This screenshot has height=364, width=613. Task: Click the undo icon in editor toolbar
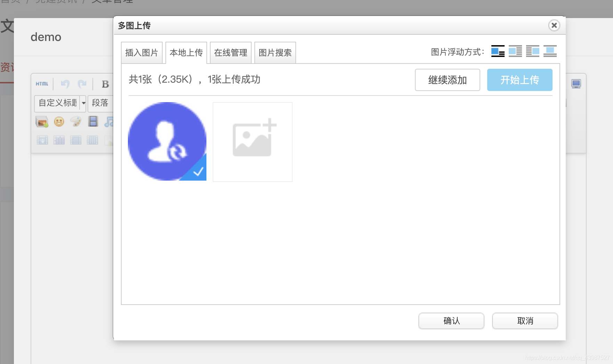pyautogui.click(x=65, y=84)
